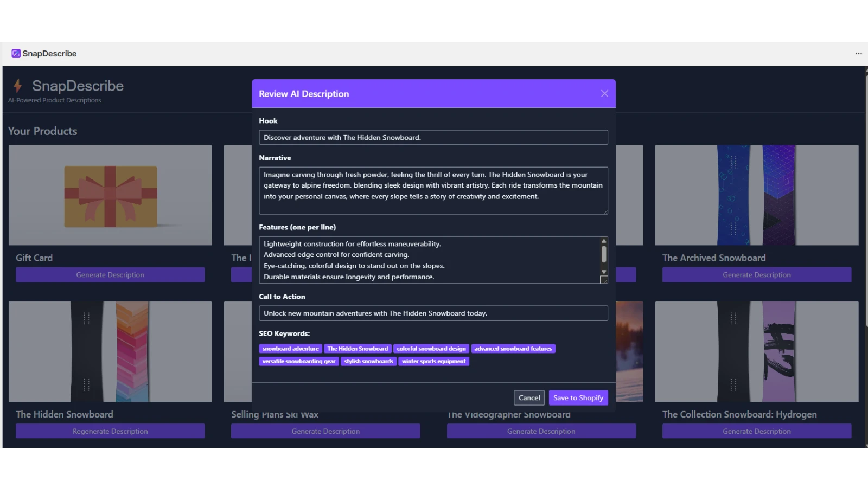Image resolution: width=868 pixels, height=488 pixels.
Task: Click the Hook input field
Action: tap(433, 138)
